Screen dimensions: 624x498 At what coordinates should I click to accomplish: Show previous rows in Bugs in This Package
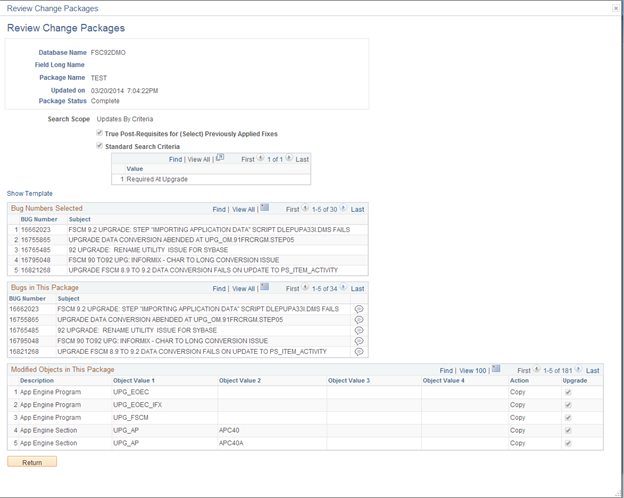305,287
